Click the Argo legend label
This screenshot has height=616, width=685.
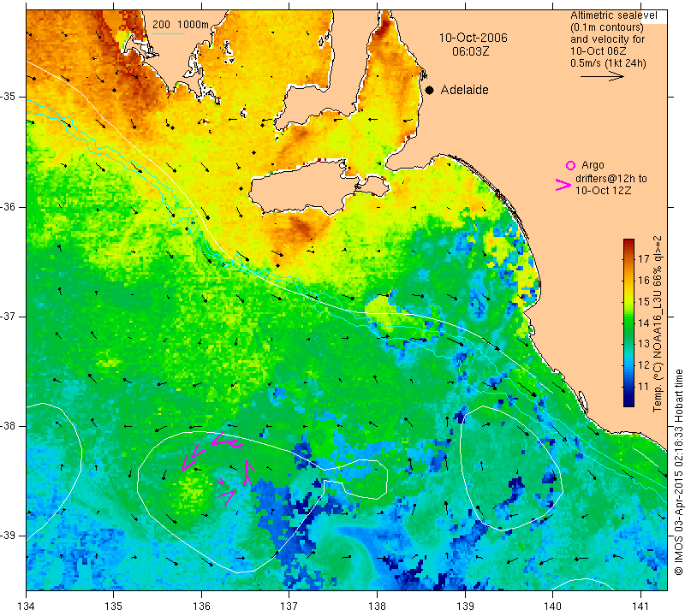593,165
